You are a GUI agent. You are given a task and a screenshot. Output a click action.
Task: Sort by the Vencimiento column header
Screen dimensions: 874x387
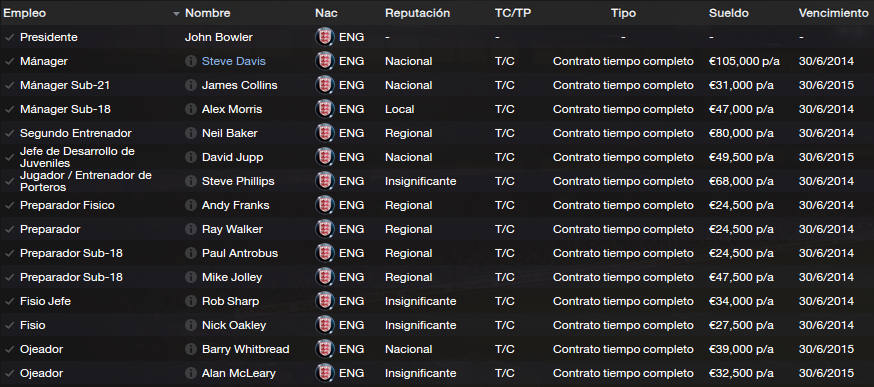click(x=833, y=13)
